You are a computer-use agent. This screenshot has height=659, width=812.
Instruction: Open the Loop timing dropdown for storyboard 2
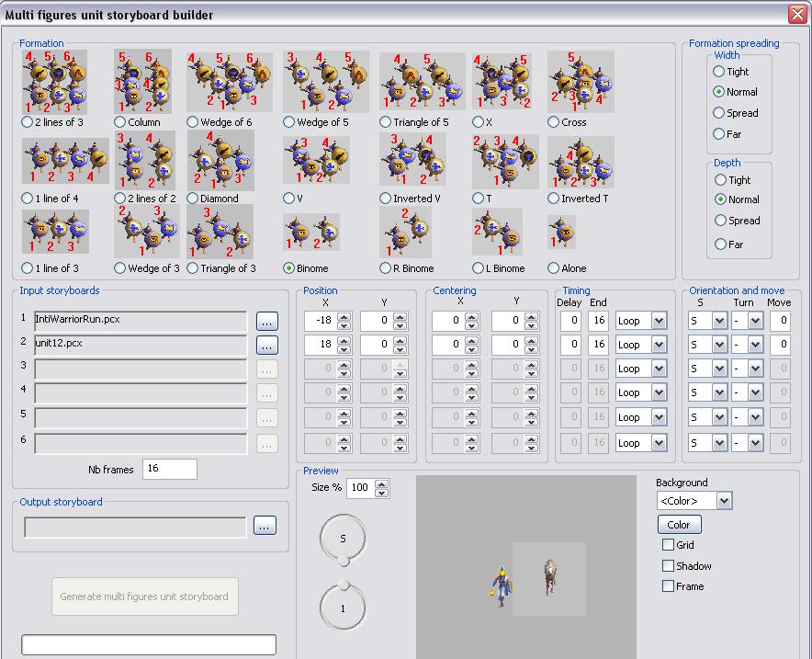[x=640, y=345]
